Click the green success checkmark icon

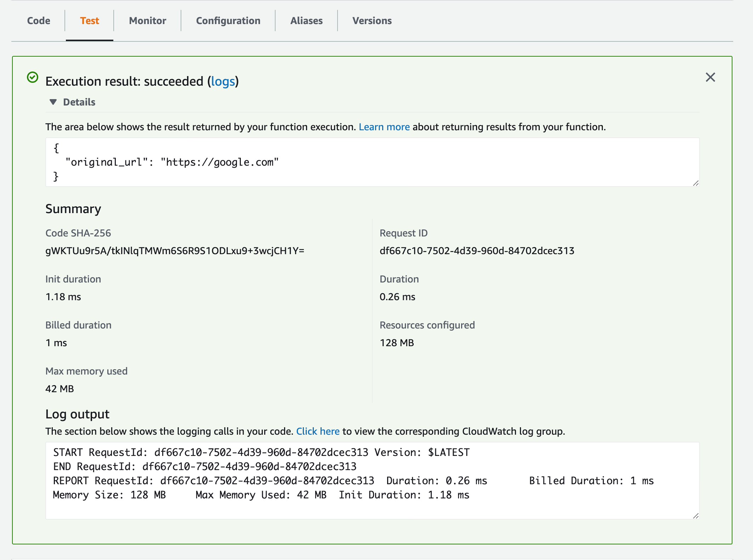[x=33, y=77]
